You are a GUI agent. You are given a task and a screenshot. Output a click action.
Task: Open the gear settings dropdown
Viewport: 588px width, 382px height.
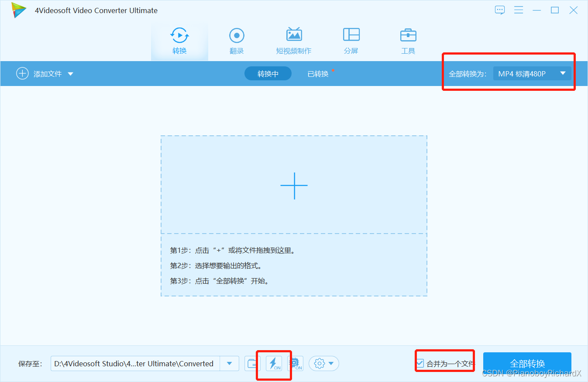[x=324, y=364]
